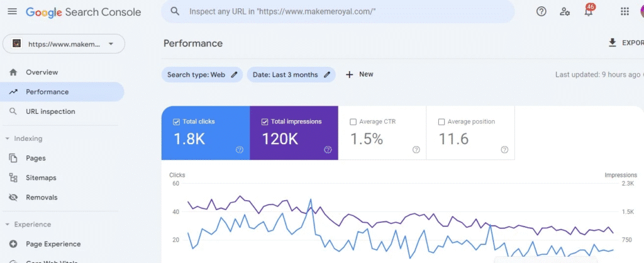Open the notifications bell
This screenshot has width=644, height=263.
(589, 11)
